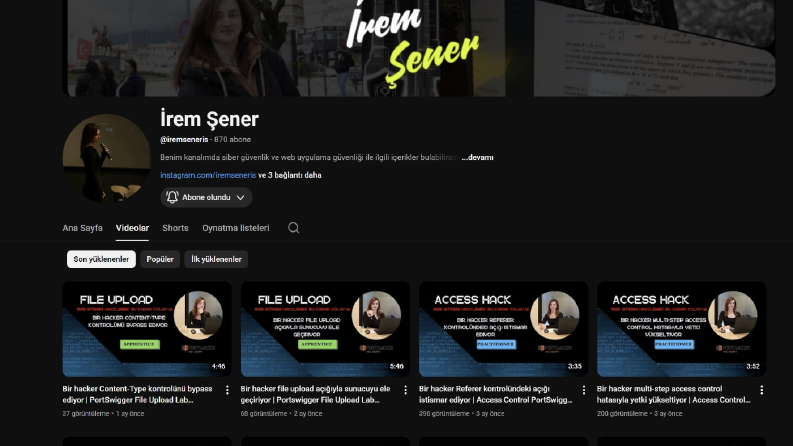This screenshot has height=446, width=793.
Task: Click the '396 görüntüleme • 3 ay önce' text
Action: (x=461, y=414)
